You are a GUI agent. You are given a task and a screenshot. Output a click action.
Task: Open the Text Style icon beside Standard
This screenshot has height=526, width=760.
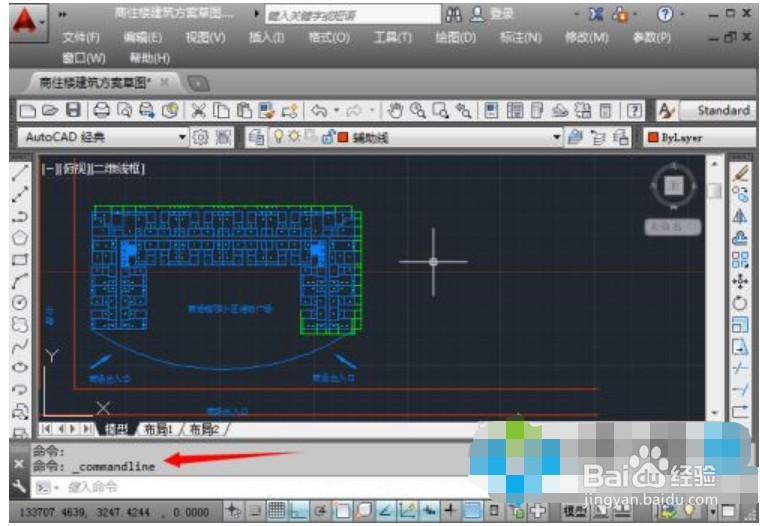tap(667, 111)
